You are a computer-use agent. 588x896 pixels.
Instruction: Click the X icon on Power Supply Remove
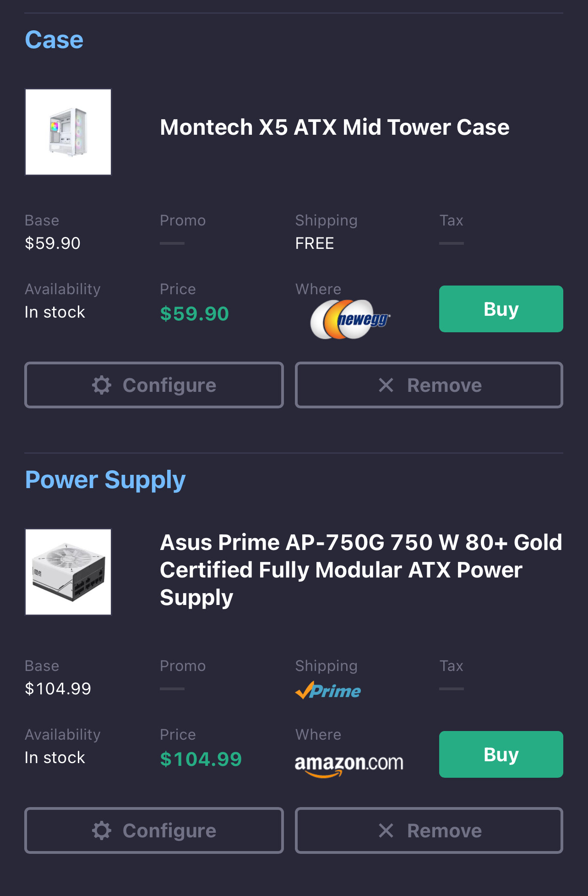coord(386,830)
